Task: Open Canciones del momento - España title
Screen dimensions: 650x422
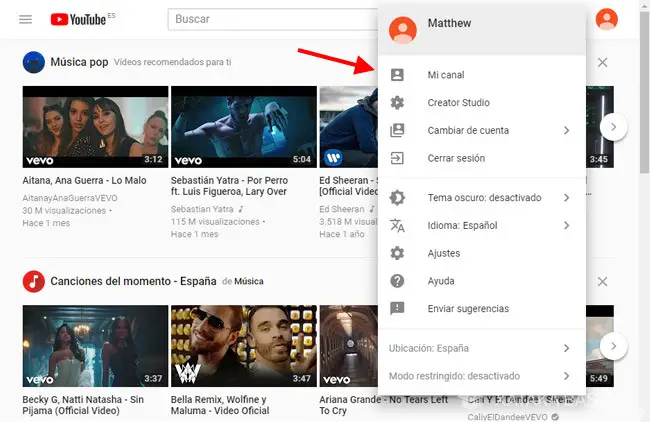Action: point(133,281)
